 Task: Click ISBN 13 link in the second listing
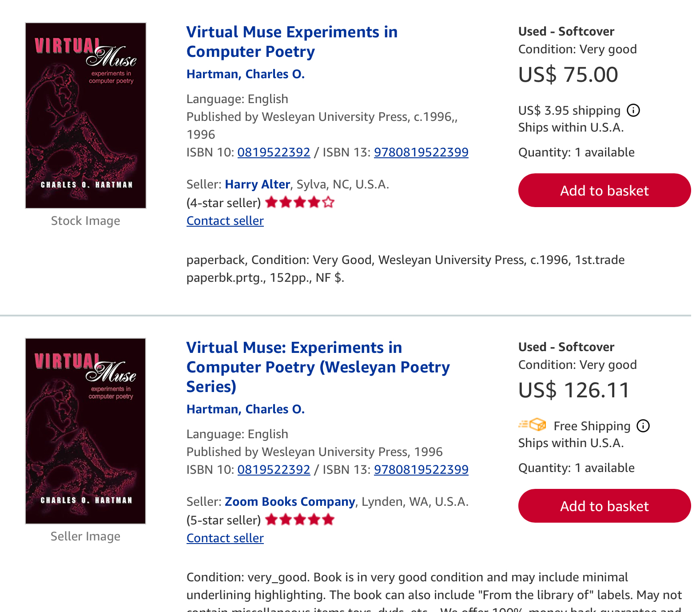pyautogui.click(x=421, y=470)
